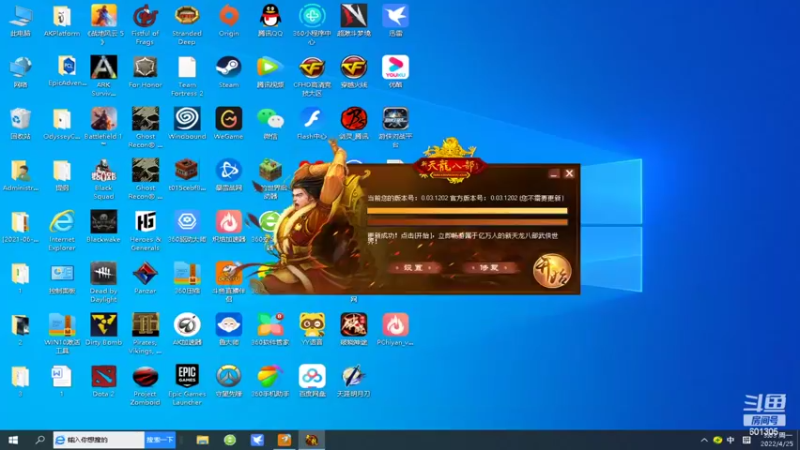Open the settings (设置) button in launcher
Screen dimensions: 800x450
coord(413,268)
